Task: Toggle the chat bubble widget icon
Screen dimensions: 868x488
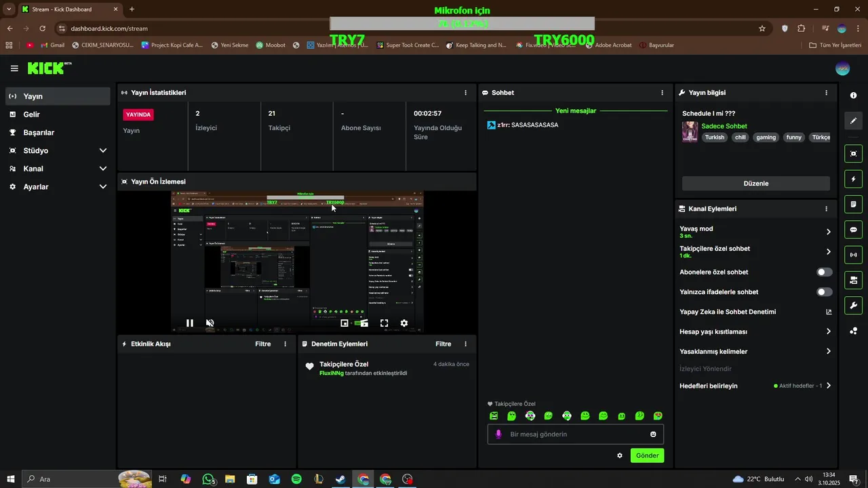Action: coord(854,230)
